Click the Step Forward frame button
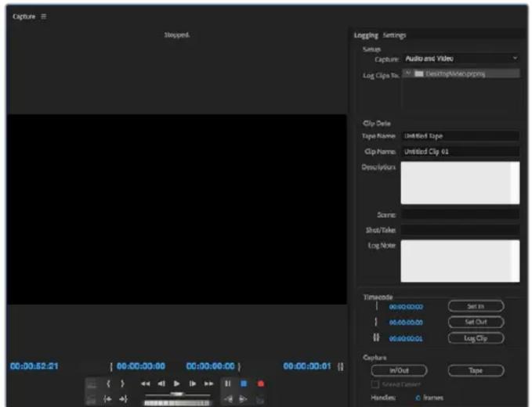 click(193, 384)
